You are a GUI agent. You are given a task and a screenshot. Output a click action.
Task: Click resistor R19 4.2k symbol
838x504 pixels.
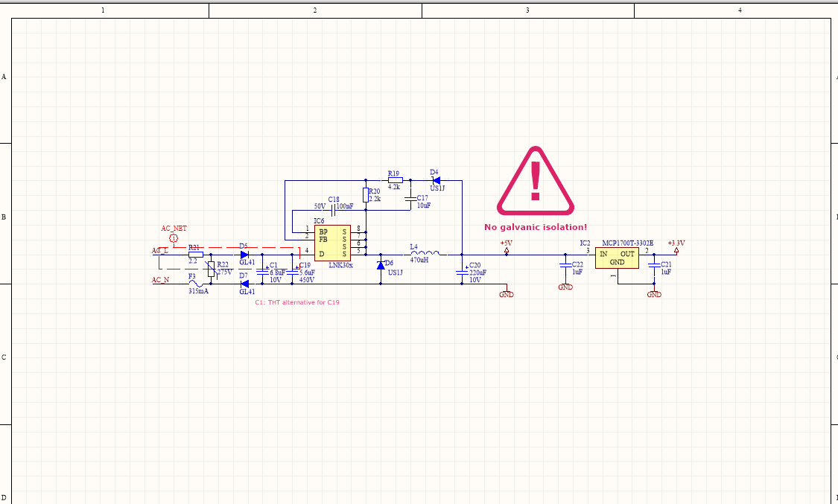click(395, 180)
